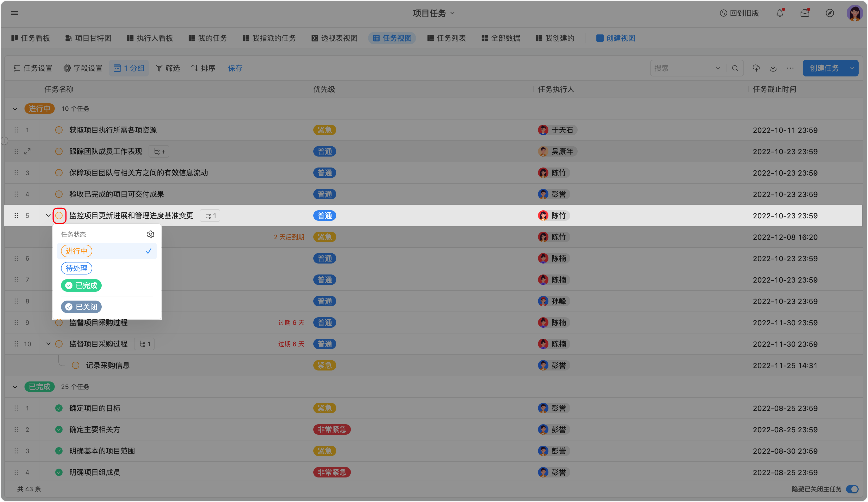Select the 已完成 status option

pyautogui.click(x=81, y=285)
